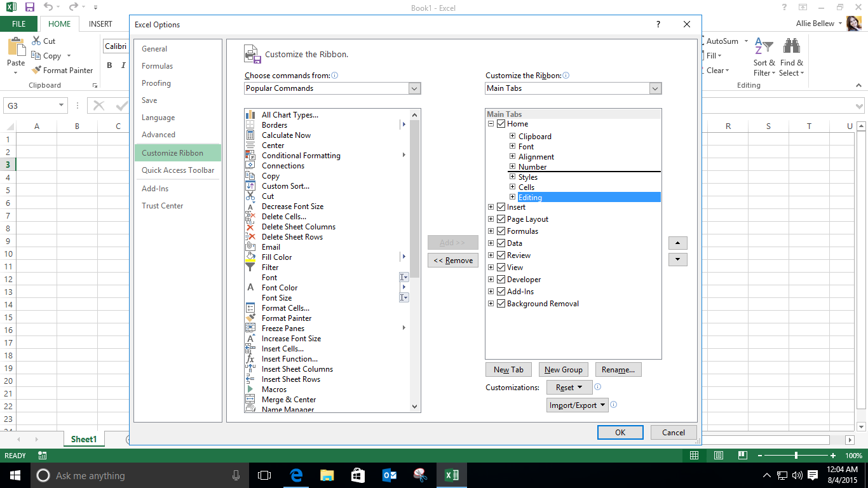
Task: Open Quick Access Toolbar settings
Action: [x=177, y=170]
